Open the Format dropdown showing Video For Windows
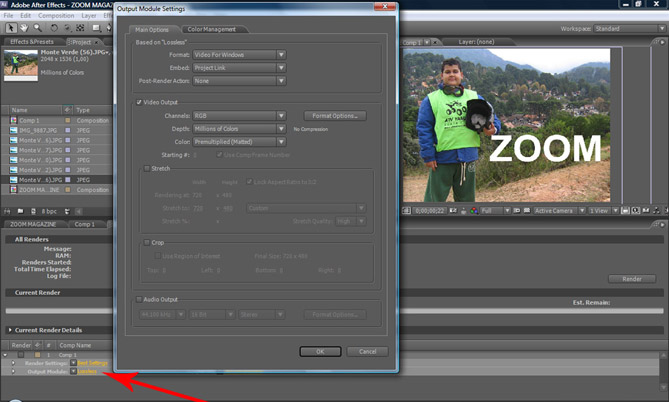Screen dimensions: 669x402 [x=239, y=55]
